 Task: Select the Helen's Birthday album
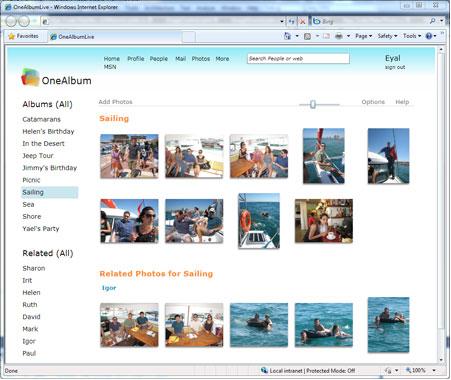point(48,131)
